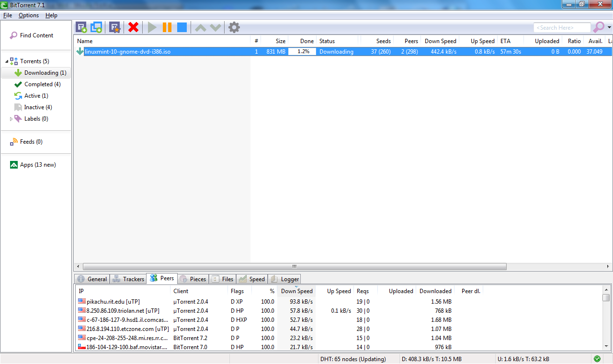Click the DHT: 65 nodes status text

point(352,359)
